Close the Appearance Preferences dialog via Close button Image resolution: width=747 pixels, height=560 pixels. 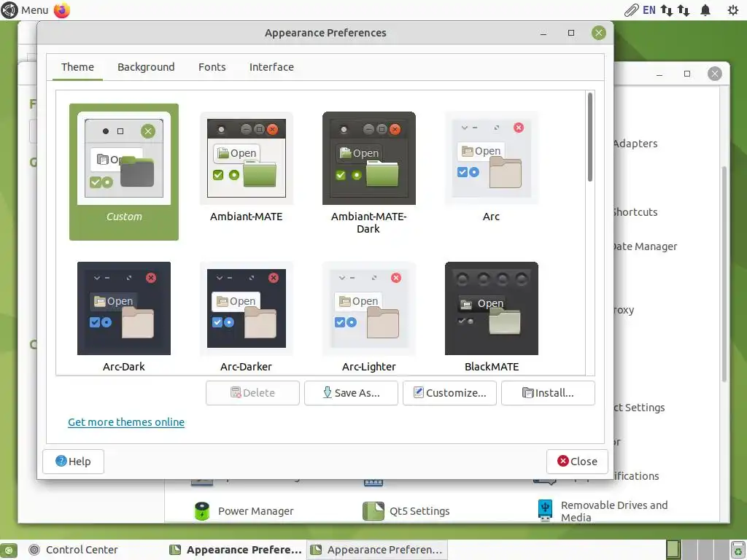pyautogui.click(x=577, y=462)
